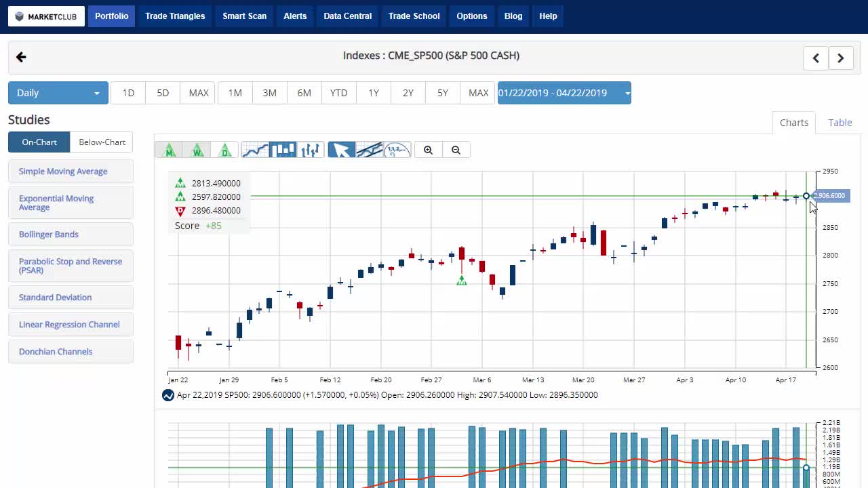Open the Smart Scan menu
The image size is (868, 488).
(245, 16)
